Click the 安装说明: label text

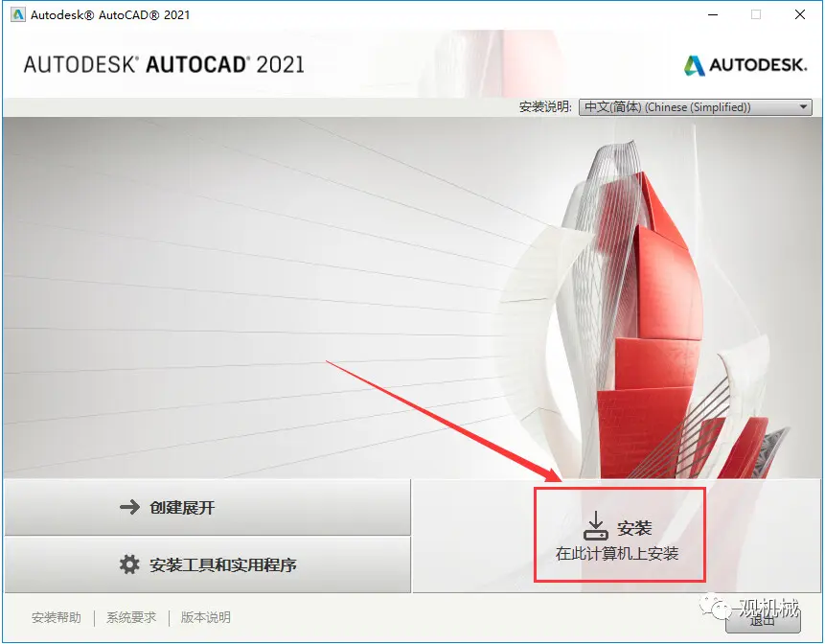[x=545, y=107]
